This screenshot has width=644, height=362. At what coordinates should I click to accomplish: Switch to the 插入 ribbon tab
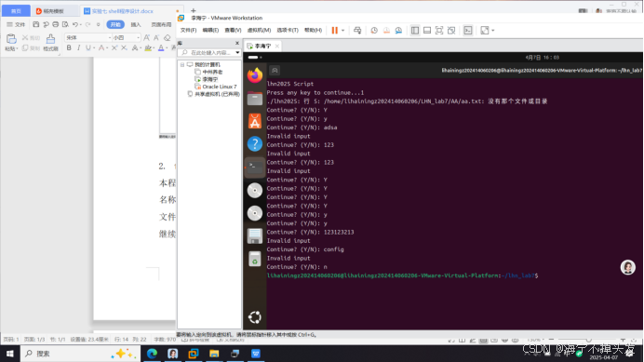(x=136, y=24)
